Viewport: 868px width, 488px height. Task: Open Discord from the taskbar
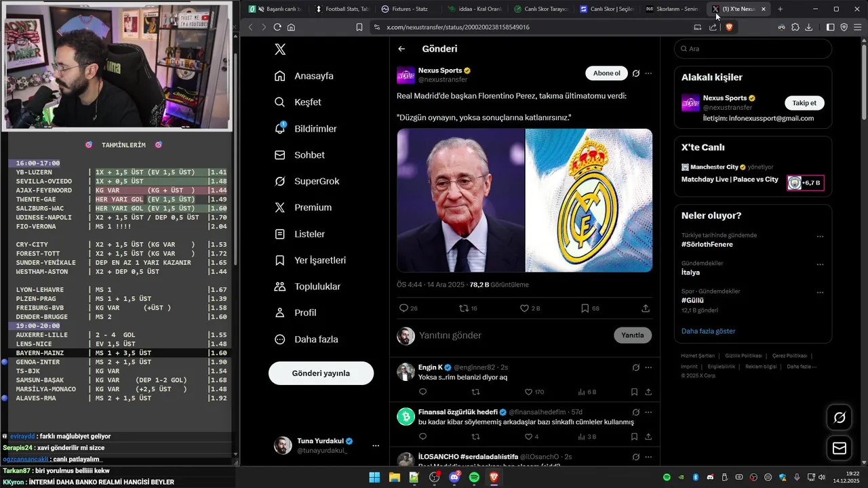pos(454,478)
